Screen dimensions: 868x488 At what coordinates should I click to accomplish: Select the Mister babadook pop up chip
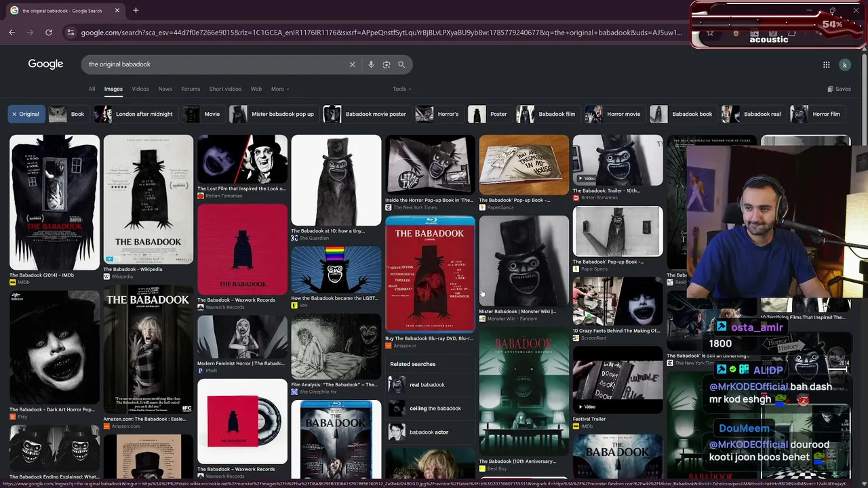[273, 114]
